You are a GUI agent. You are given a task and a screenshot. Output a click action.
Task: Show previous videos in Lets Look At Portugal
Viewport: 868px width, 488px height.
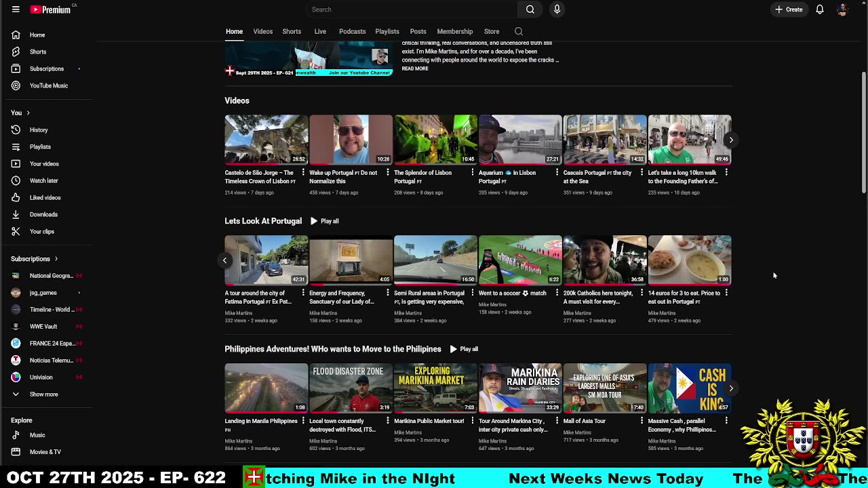tap(224, 260)
